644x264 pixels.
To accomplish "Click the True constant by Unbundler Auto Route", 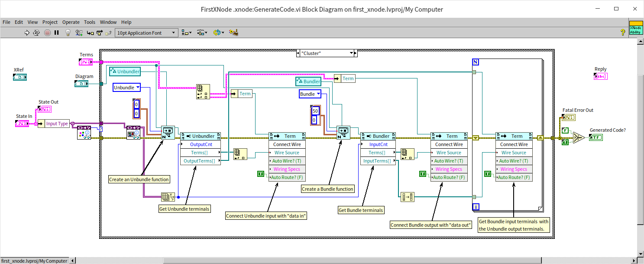I will pos(260,174).
